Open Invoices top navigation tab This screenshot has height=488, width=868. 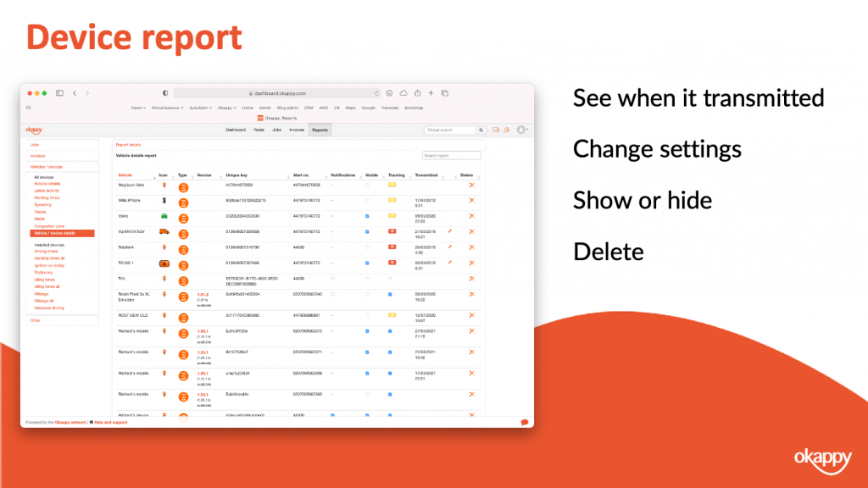pyautogui.click(x=297, y=130)
